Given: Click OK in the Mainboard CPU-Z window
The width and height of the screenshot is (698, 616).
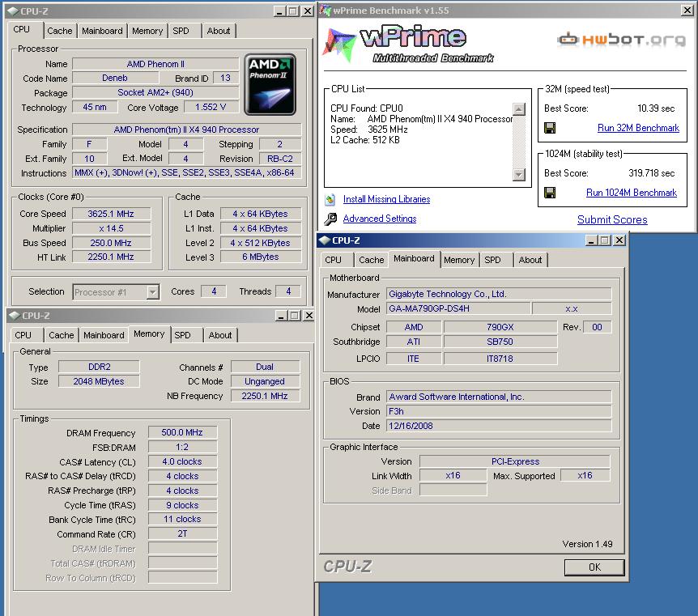Looking at the screenshot, I should click(594, 567).
